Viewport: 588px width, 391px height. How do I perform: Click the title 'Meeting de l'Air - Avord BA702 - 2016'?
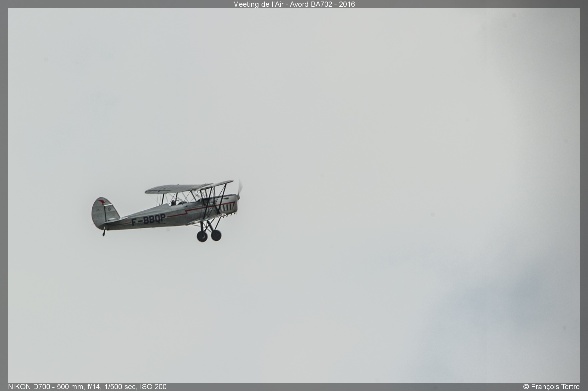click(294, 4)
